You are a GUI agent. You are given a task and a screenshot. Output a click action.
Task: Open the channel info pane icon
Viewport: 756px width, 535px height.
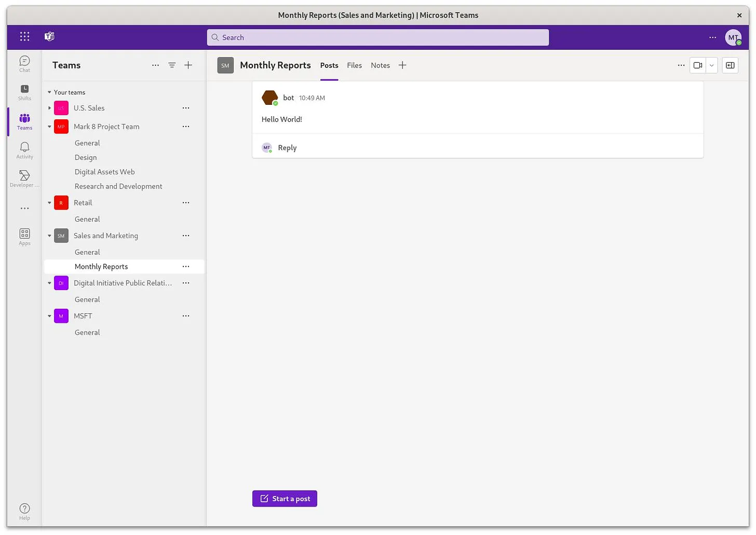click(730, 65)
